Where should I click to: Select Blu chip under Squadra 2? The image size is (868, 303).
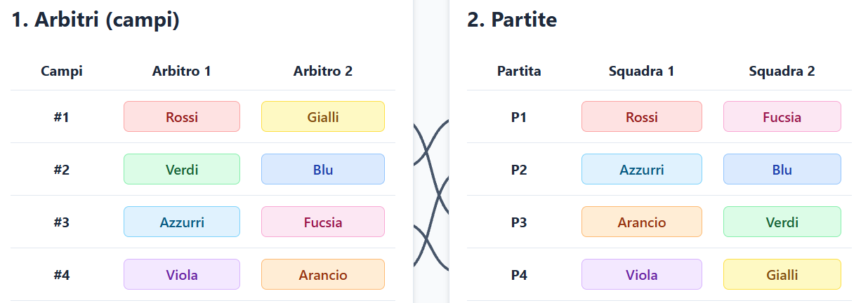(782, 169)
